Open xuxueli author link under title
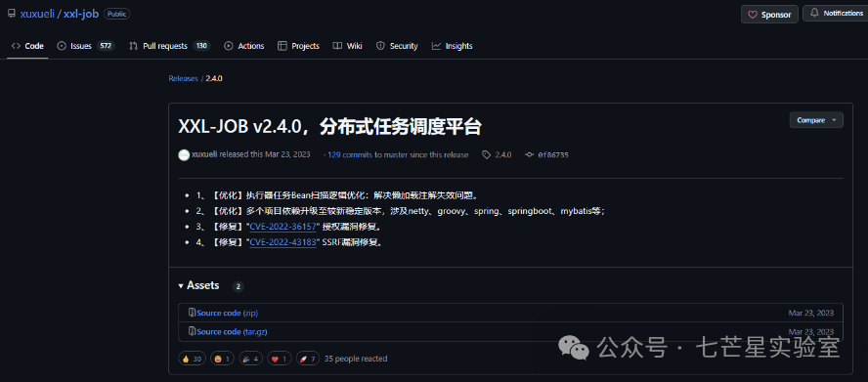Screen dimensions: 868x382 [204, 155]
